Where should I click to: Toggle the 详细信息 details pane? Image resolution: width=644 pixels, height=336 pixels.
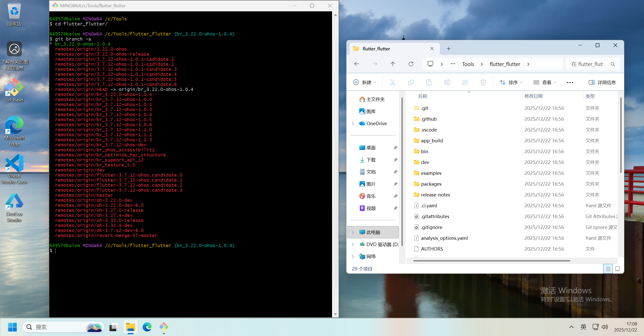coord(602,82)
